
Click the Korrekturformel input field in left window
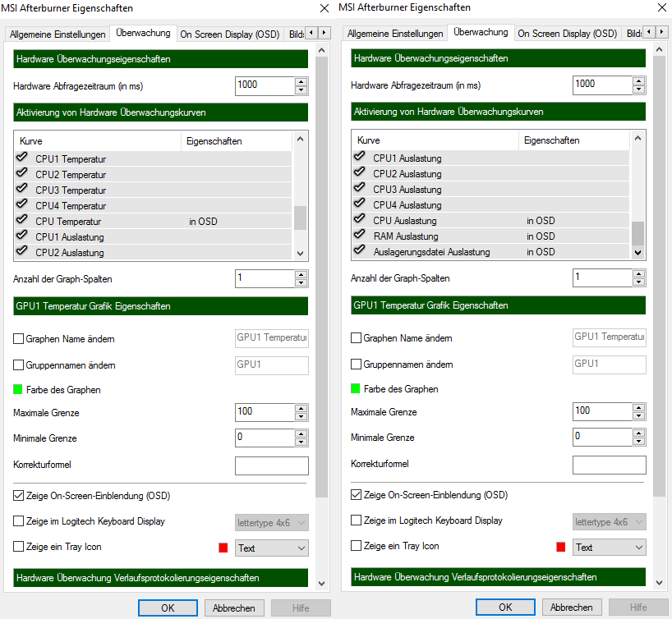(x=272, y=465)
